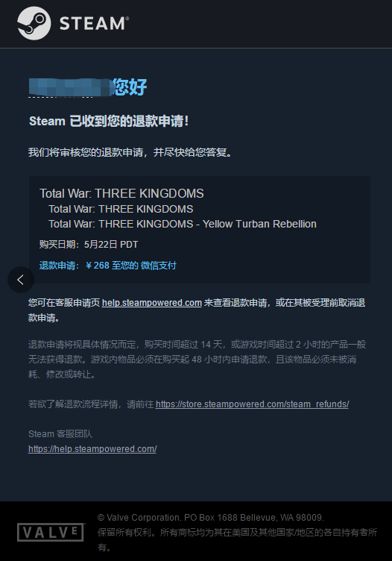This screenshot has height=561, width=392.
Task: Click the round Steam logo icon
Action: pos(34,23)
